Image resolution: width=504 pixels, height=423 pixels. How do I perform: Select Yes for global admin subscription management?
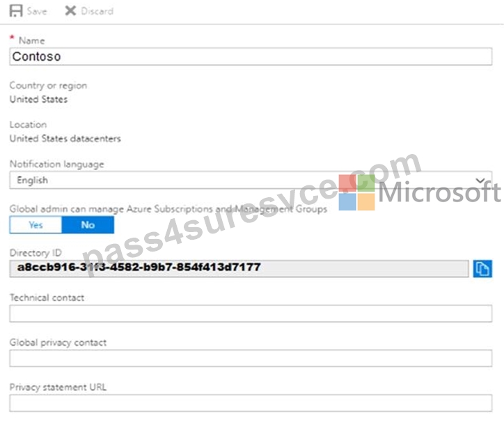tap(36, 225)
